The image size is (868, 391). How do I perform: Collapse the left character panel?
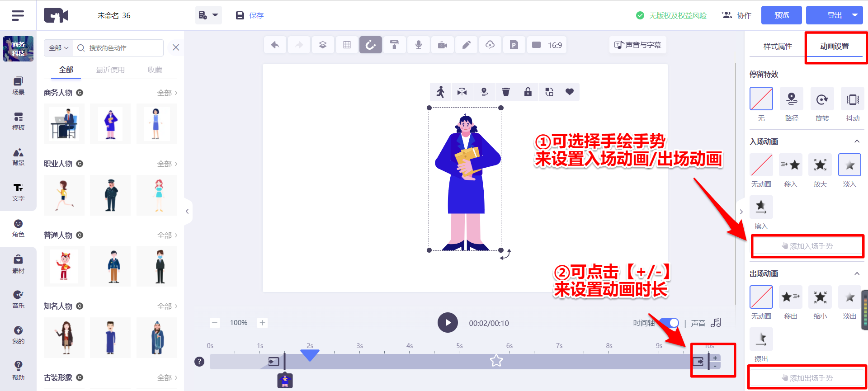tap(188, 211)
